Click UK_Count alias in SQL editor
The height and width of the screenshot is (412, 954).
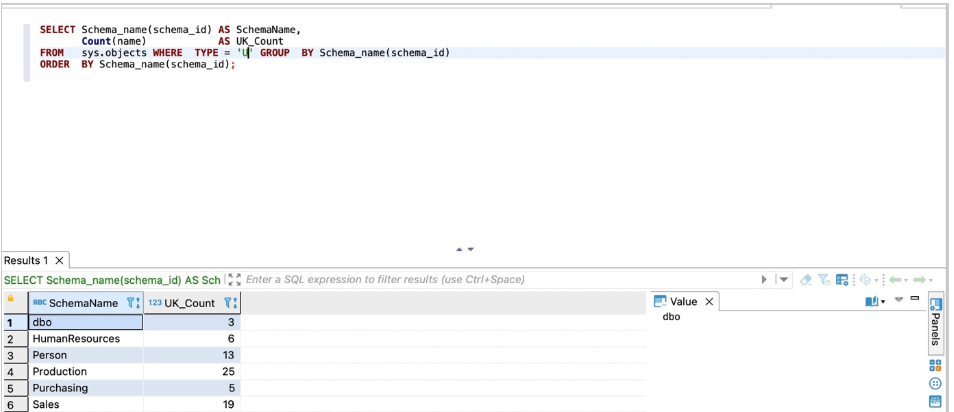click(x=260, y=41)
